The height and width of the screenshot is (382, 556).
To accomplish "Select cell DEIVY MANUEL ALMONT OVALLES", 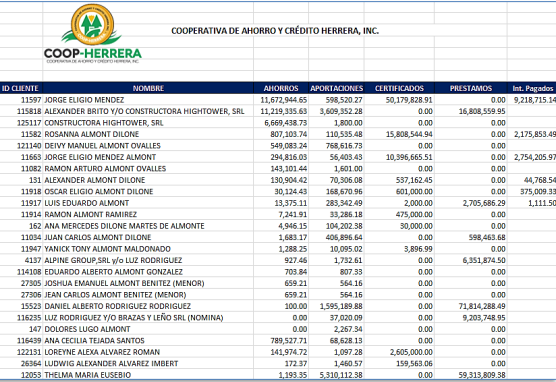I will (148, 146).
